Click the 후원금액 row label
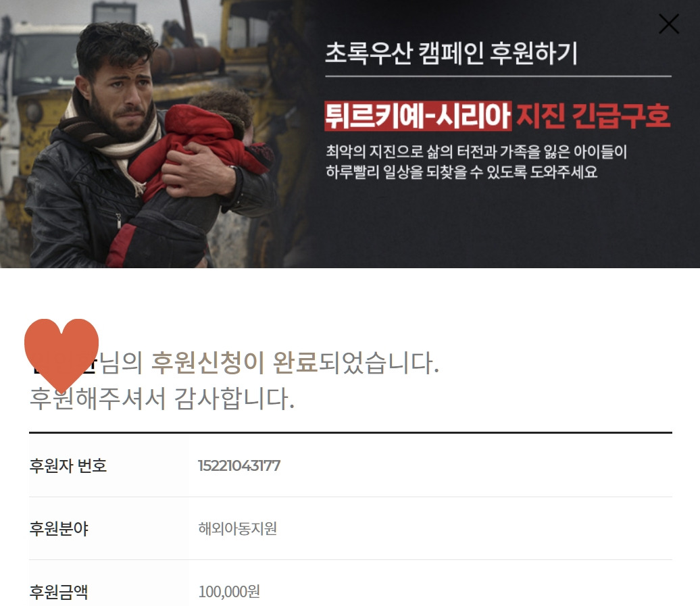The image size is (700, 606). 59,592
